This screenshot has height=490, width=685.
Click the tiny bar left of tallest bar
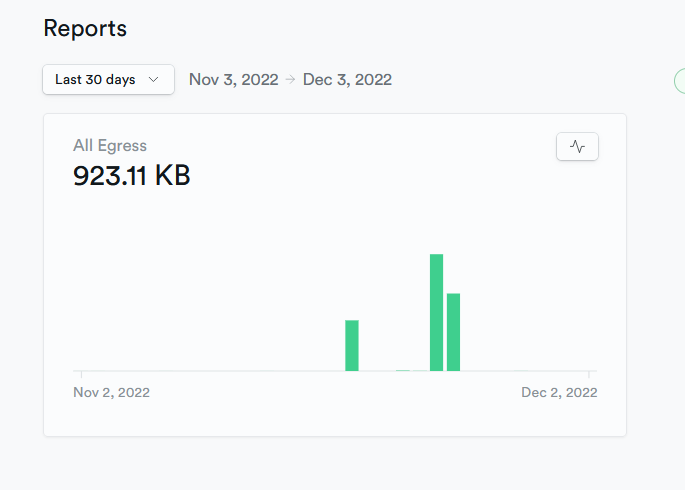coord(402,370)
